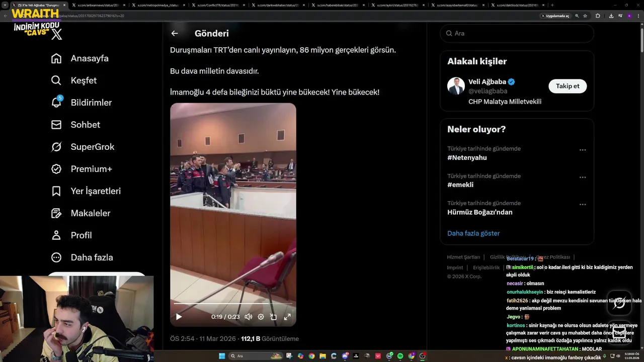644x362 pixels.
Task: Toggle video picture-in-picture mode
Action: pos(273,317)
